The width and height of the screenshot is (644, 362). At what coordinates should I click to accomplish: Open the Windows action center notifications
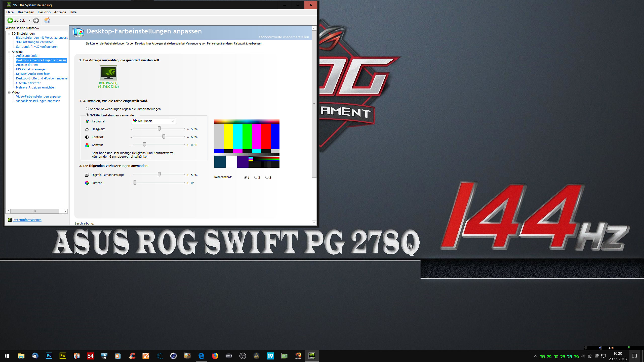point(634,356)
